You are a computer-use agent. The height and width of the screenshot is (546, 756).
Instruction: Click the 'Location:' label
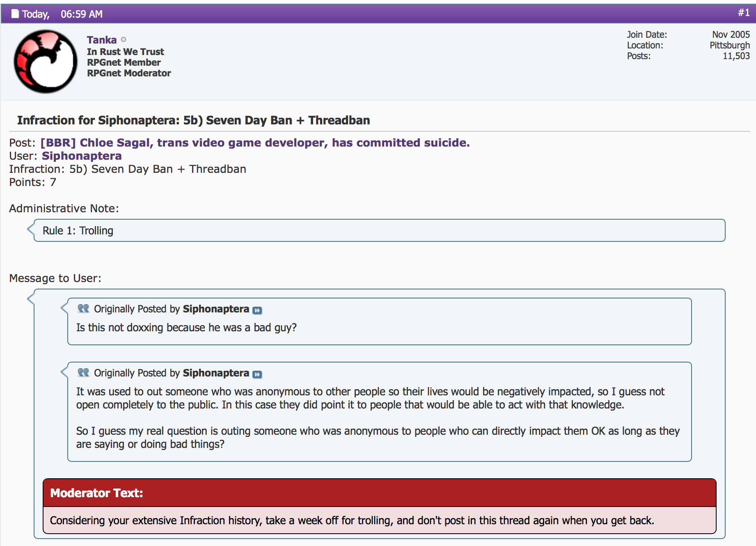[645, 45]
